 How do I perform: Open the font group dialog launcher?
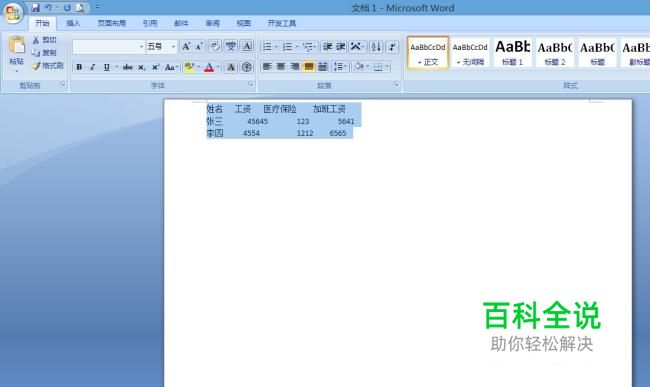pyautogui.click(x=250, y=85)
